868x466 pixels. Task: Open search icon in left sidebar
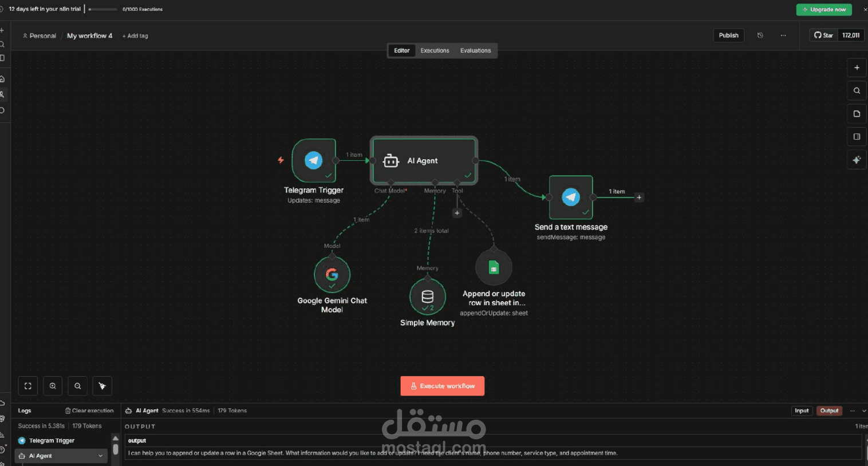coord(2,44)
